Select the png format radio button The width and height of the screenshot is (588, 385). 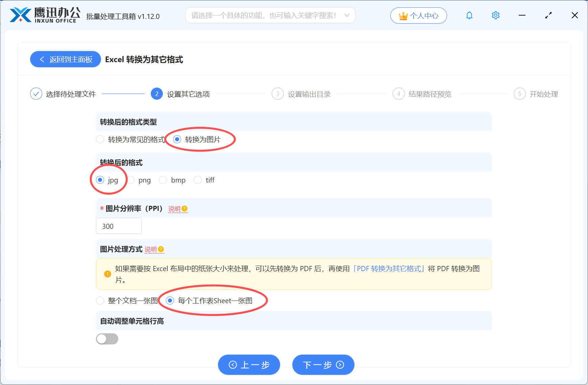tap(131, 180)
